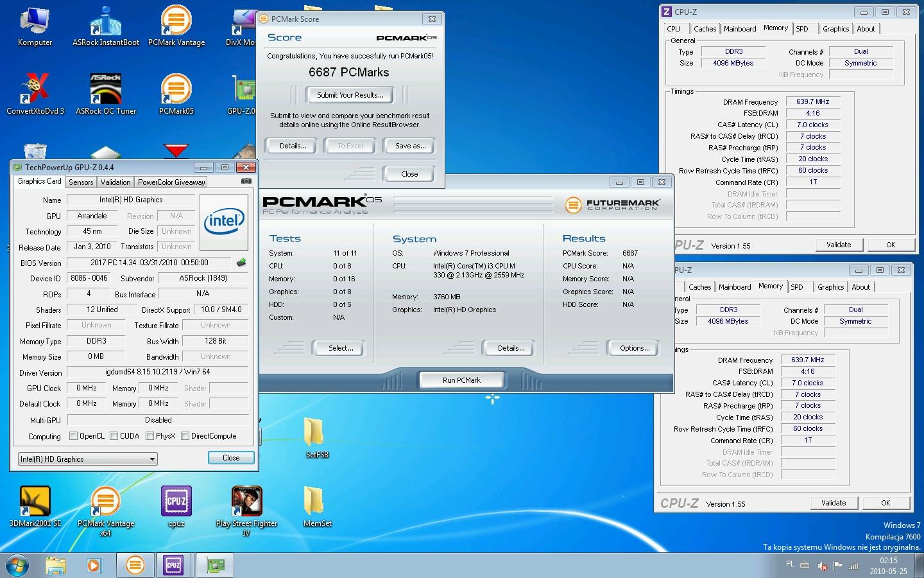Click the volume tray icon

(823, 566)
